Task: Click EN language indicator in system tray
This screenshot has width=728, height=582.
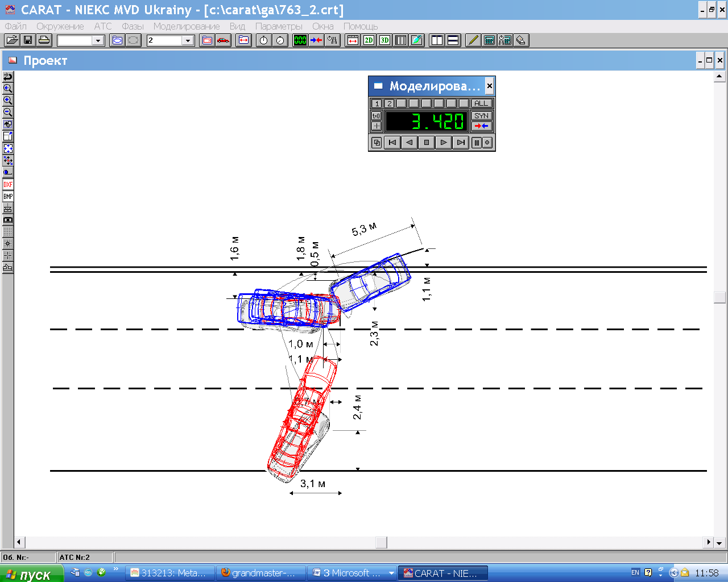Action: (x=635, y=572)
